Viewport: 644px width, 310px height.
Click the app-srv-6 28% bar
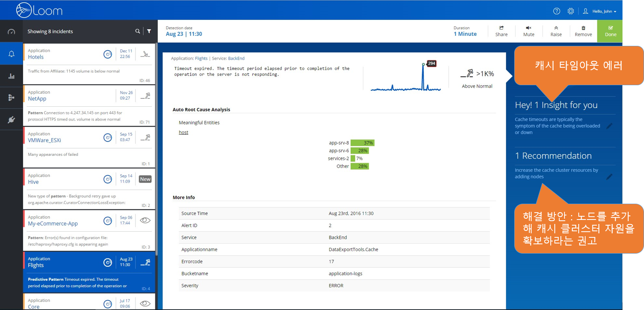360,151
